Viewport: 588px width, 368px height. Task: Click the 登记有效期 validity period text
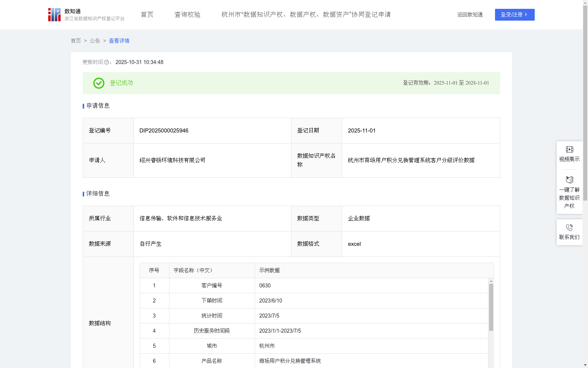[x=446, y=83]
